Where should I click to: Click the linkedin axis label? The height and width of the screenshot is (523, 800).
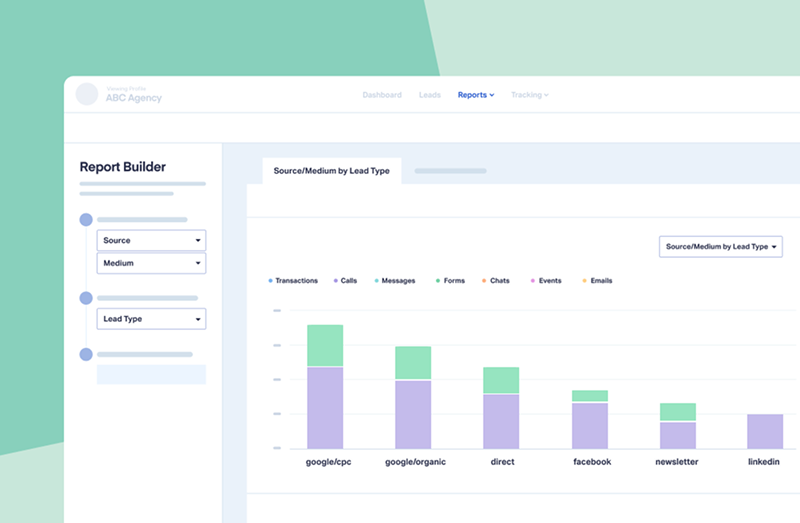click(x=764, y=462)
